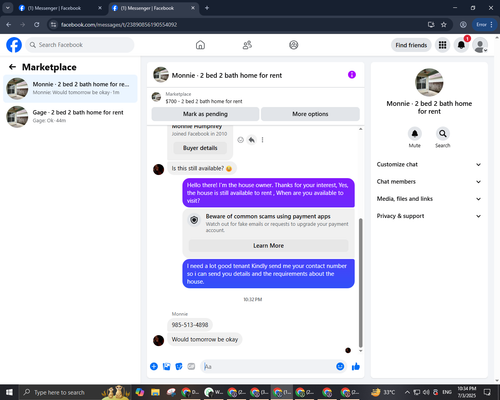Open Buyer details
This screenshot has width=500, height=400.
[x=200, y=148]
